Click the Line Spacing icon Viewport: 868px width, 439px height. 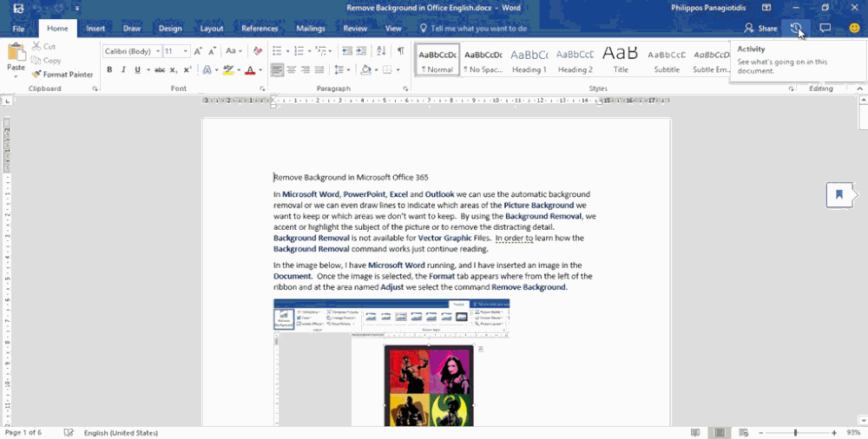(x=339, y=69)
